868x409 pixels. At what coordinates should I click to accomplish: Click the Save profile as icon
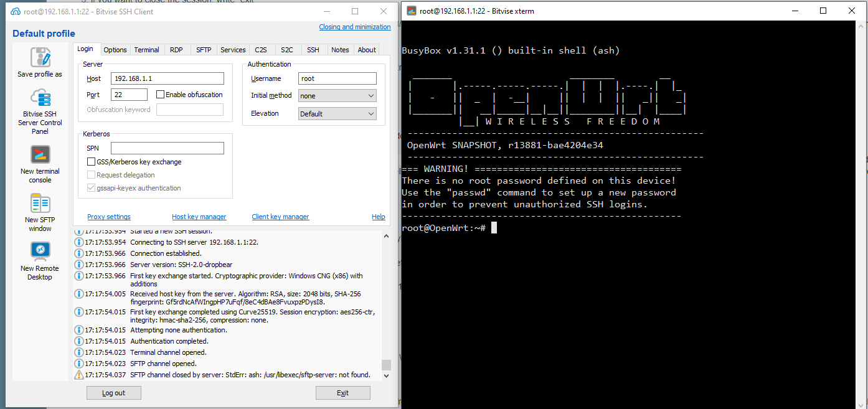pyautogui.click(x=40, y=57)
